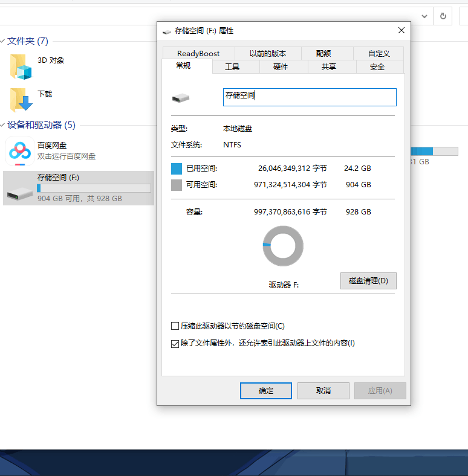Click the small drive icon in dialog title
468x476 pixels.
166,31
